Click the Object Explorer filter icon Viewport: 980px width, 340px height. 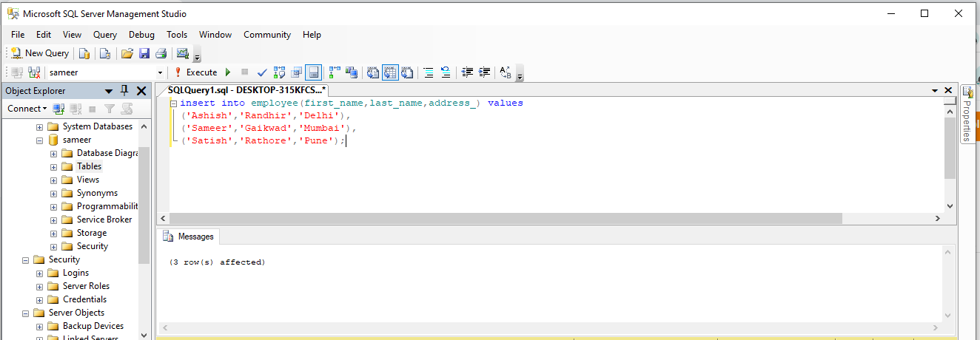pyautogui.click(x=110, y=109)
